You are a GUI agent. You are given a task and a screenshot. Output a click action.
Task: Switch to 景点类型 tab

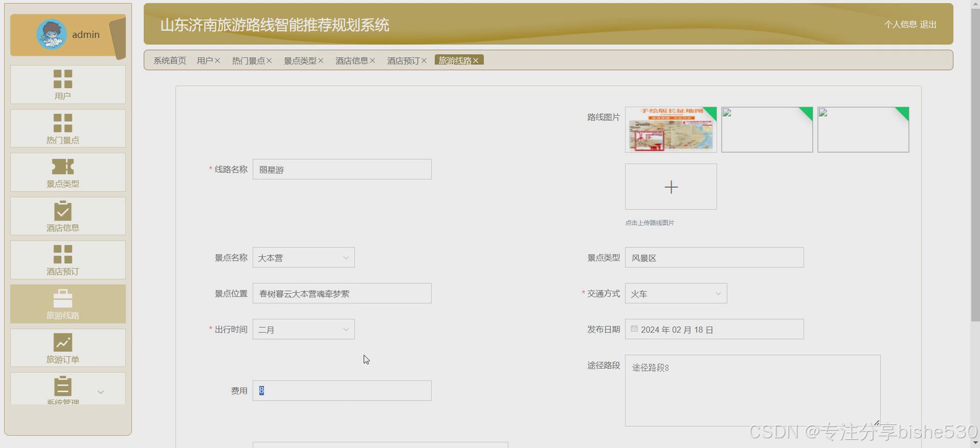[x=300, y=60]
